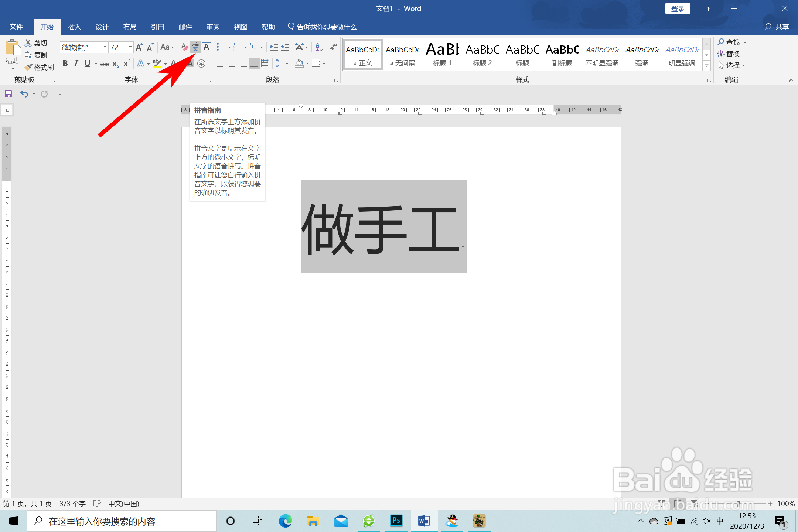
Task: Click the Clear Formatting eraser icon
Action: click(x=185, y=47)
